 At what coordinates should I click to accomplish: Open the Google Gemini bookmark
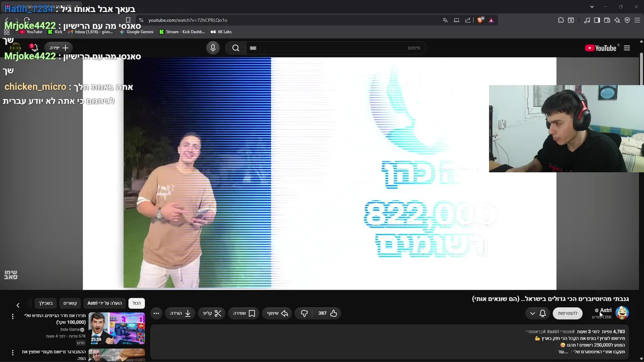pyautogui.click(x=136, y=32)
